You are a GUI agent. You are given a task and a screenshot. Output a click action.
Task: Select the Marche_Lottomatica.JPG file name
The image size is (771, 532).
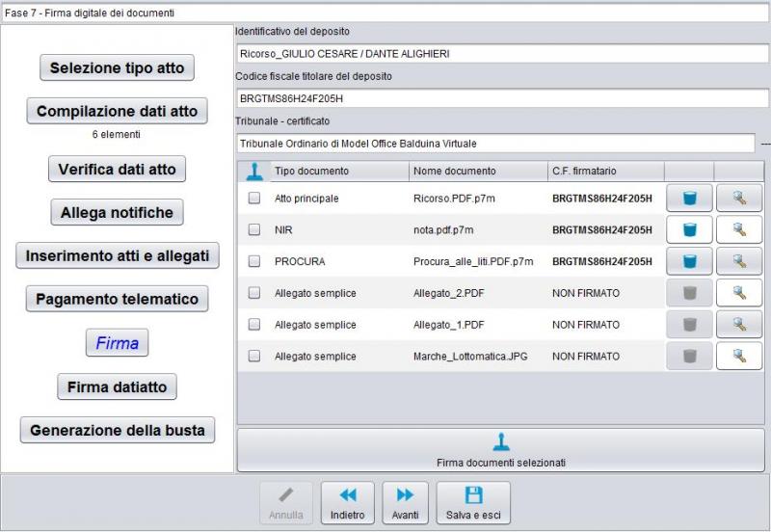click(470, 357)
